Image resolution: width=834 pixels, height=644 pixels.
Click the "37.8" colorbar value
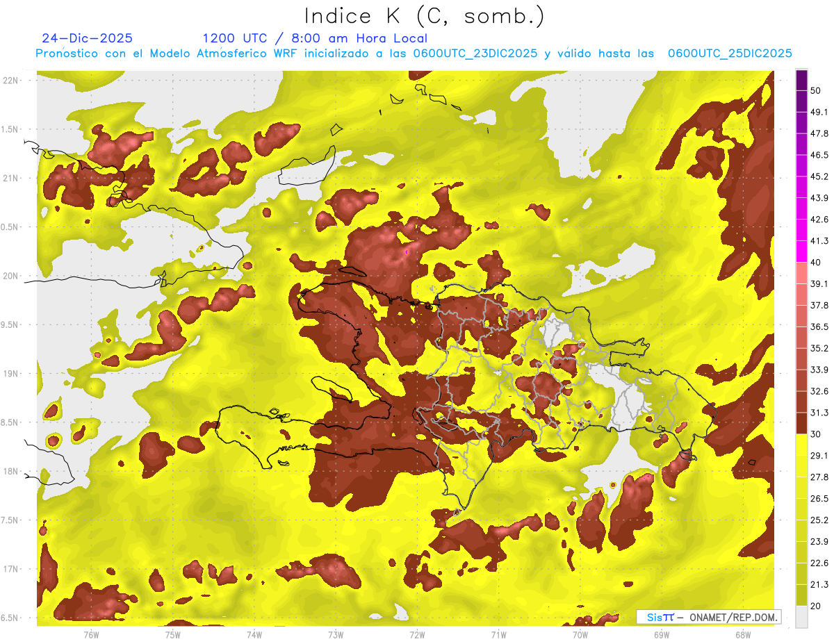tap(819, 305)
